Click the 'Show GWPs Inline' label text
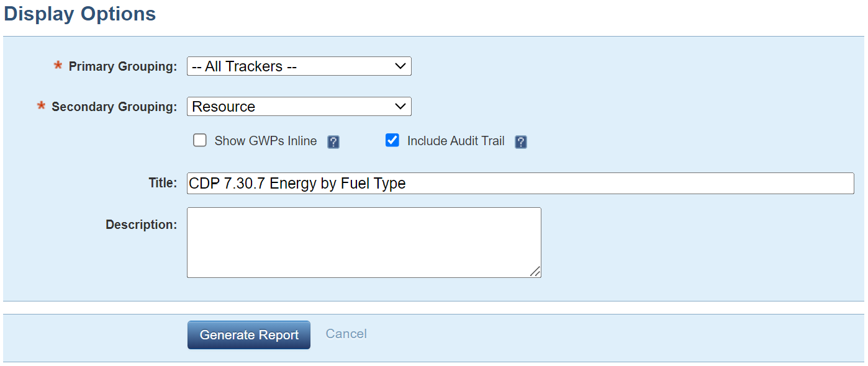The height and width of the screenshot is (366, 868). pyautogui.click(x=266, y=141)
